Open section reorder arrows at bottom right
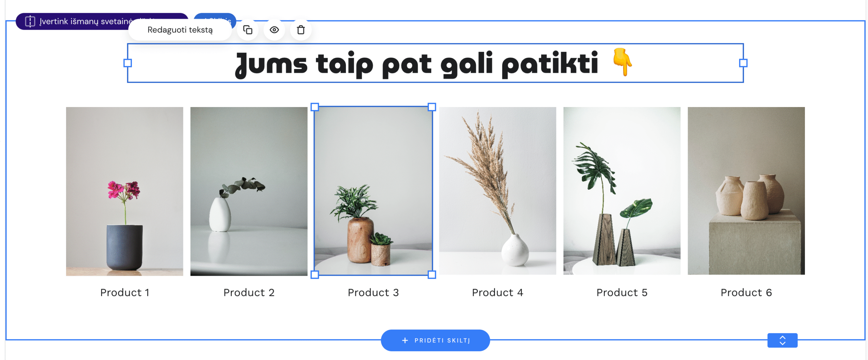Image resolution: width=868 pixels, height=360 pixels. 783,340
